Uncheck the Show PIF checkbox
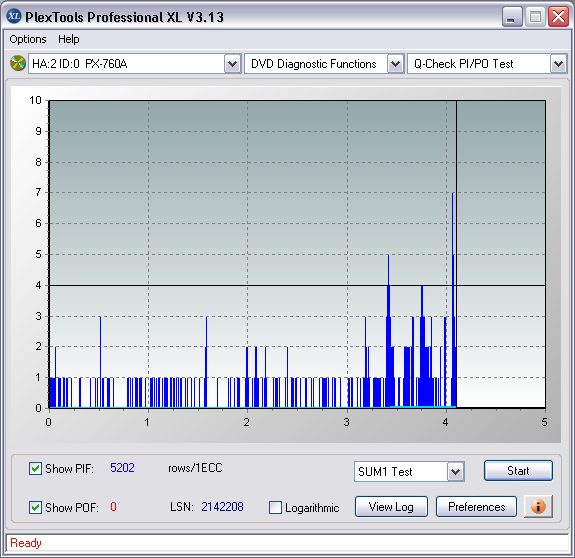575x558 pixels. pos(35,469)
